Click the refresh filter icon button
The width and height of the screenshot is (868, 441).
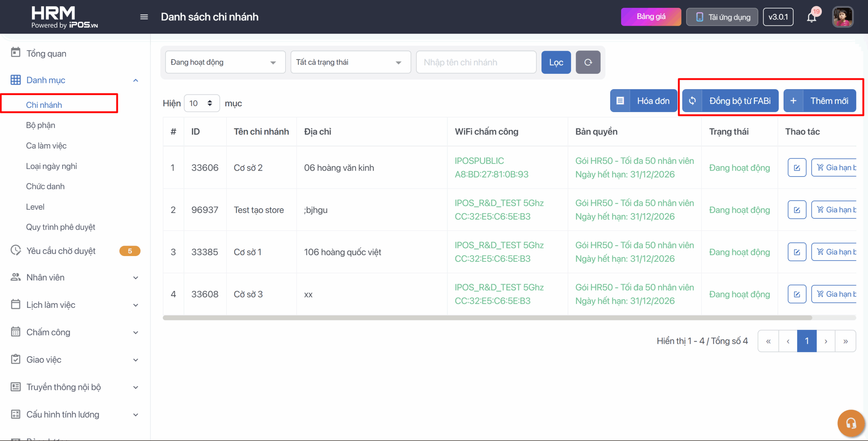pos(588,62)
